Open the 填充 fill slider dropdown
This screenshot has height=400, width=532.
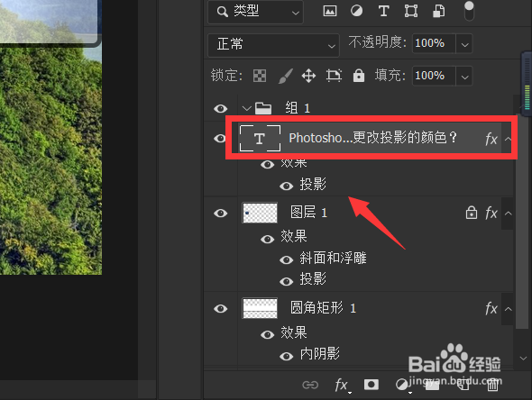tap(464, 77)
